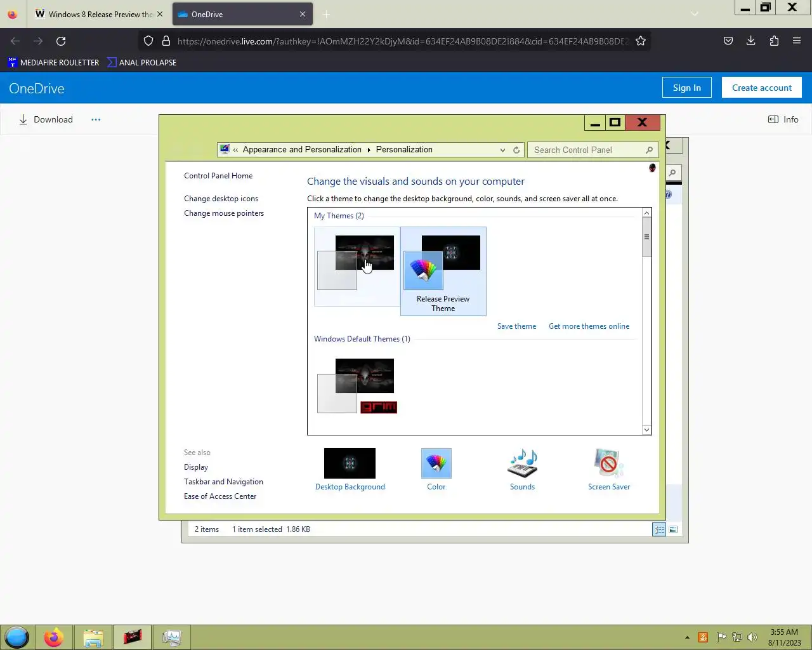Open Control Panel Home link
This screenshot has height=650, width=812.
218,176
